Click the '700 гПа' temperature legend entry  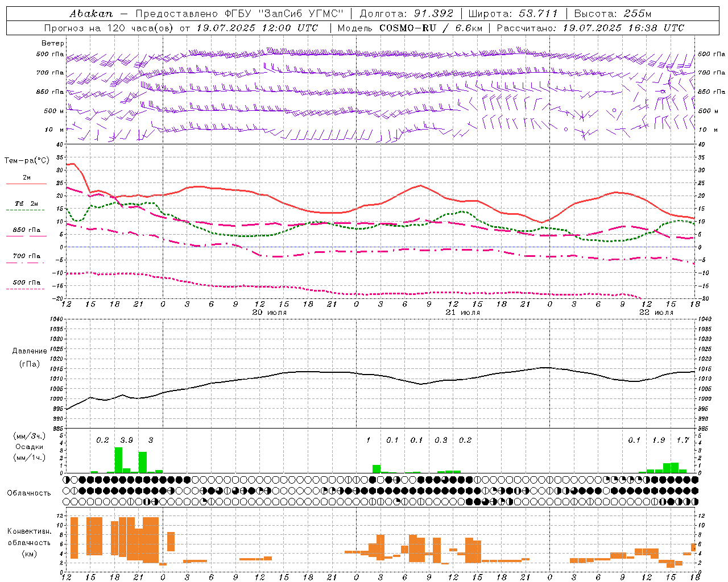[x=27, y=256]
